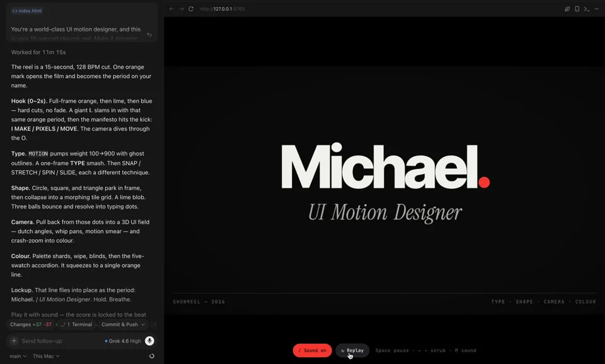Open the three-dots more menu in preview toolbar
605x364 pixels.
597,9
